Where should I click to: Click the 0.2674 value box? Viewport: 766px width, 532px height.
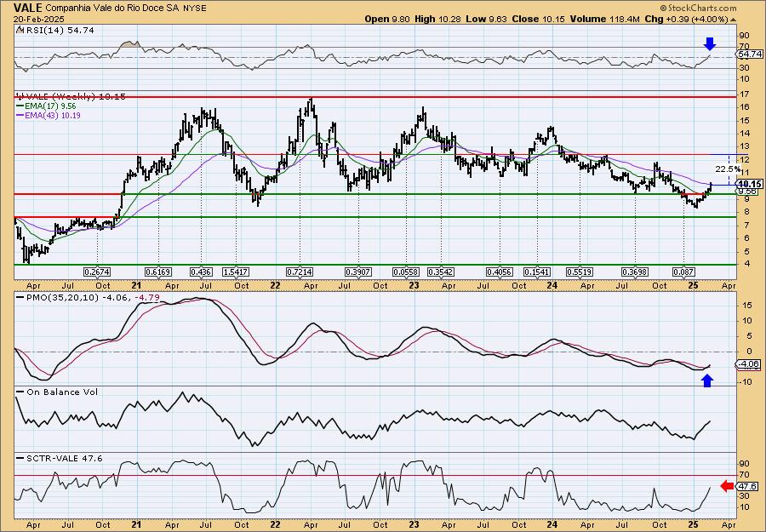pyautogui.click(x=97, y=272)
